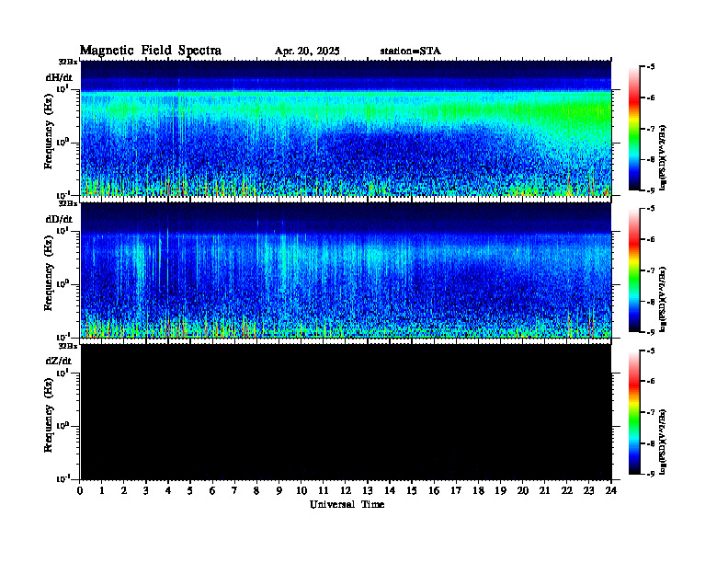Click hour 5 on the Universal Time axis
Viewport: 728px width, 563px height.
[190, 490]
